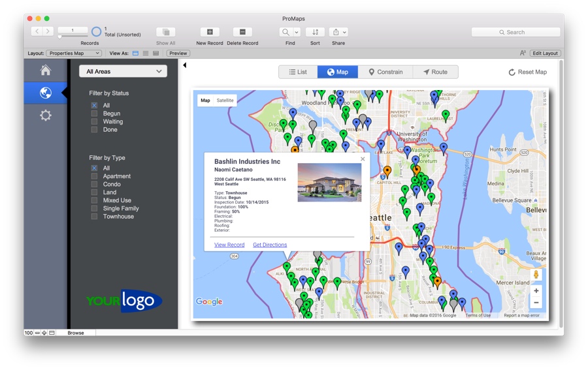Click the YOUR logo image

click(x=123, y=300)
